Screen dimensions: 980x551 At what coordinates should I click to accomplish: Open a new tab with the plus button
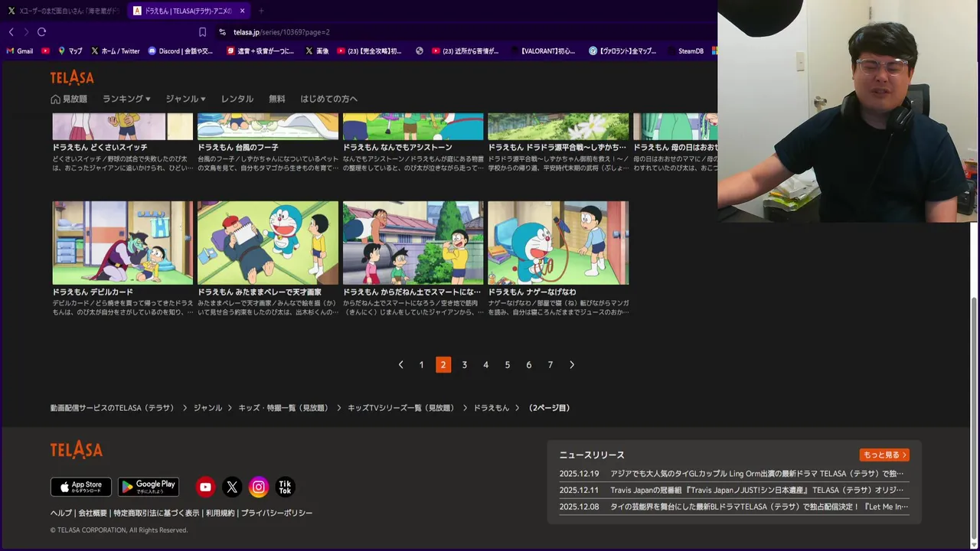coord(261,11)
